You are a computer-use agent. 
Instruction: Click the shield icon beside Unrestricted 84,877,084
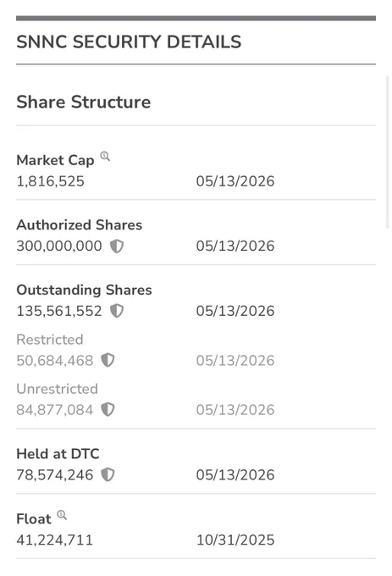(x=108, y=409)
